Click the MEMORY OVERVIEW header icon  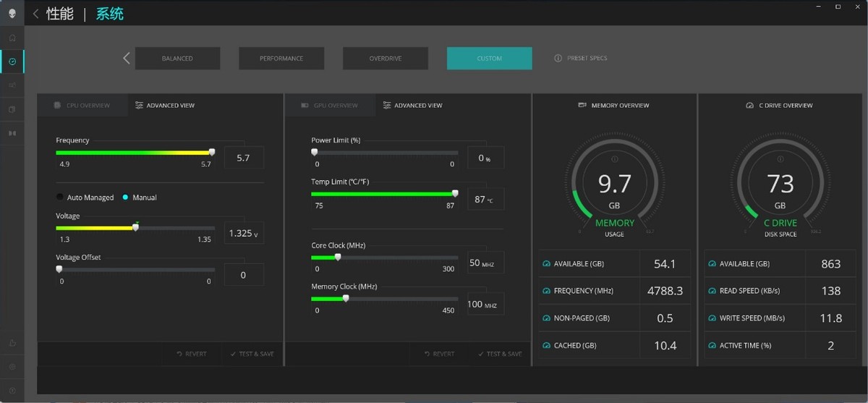coord(582,105)
